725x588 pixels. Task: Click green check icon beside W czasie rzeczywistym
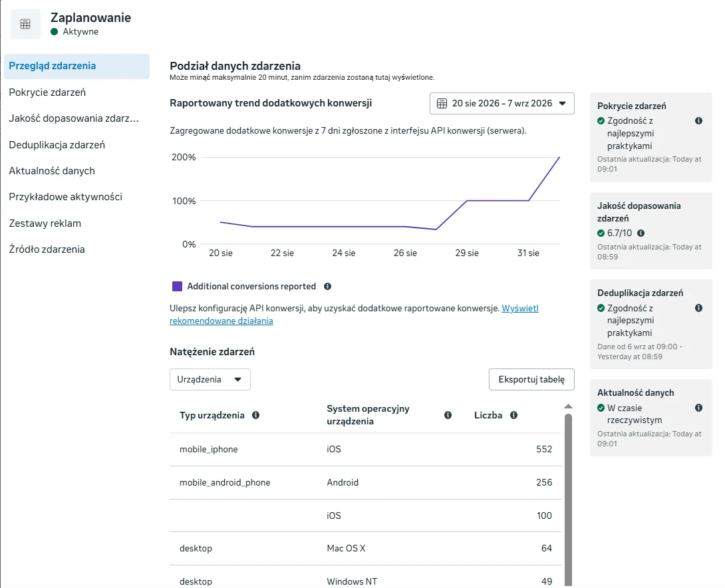(x=601, y=408)
